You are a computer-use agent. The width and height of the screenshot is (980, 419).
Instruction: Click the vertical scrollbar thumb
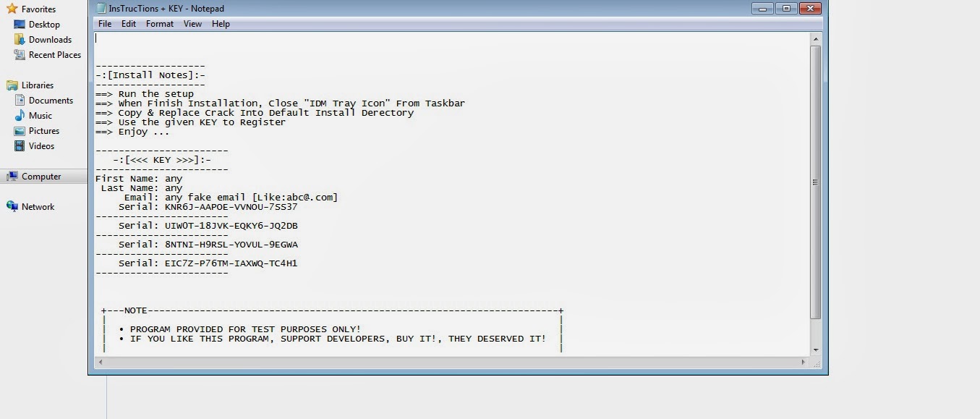(816, 182)
